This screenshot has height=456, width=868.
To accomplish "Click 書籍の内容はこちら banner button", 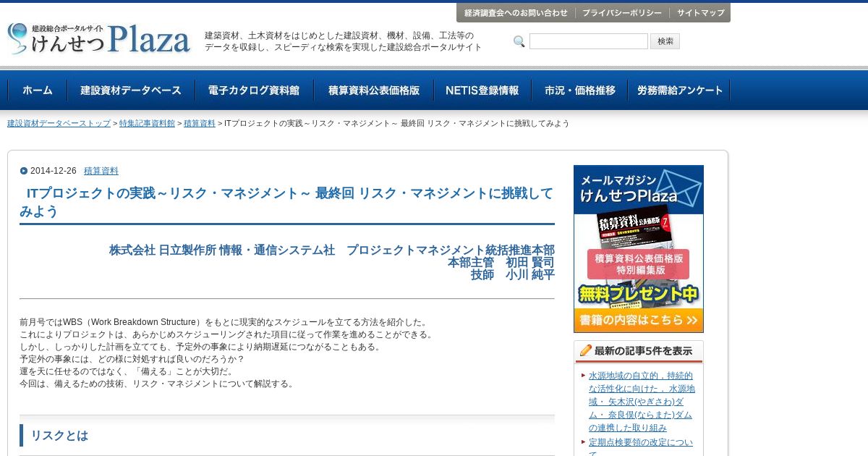I will 638,320.
